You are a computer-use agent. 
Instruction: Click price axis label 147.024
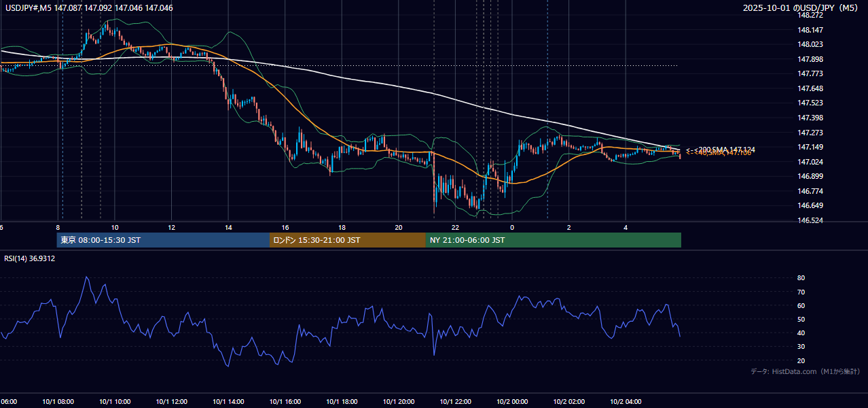click(811, 162)
